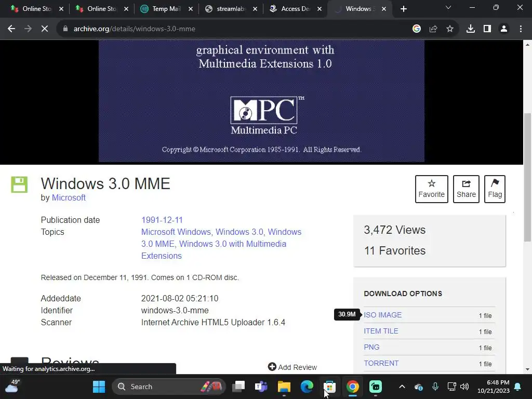Flag this item
Screen dimensions: 532x399
[x=495, y=189]
